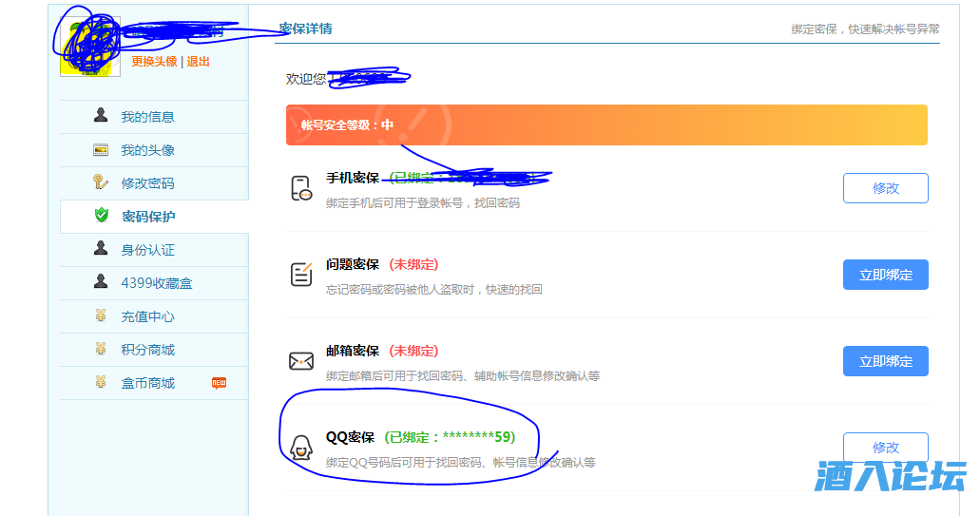Select 密码保护 sidebar entry
This screenshot has width=980, height=516.
point(154,217)
